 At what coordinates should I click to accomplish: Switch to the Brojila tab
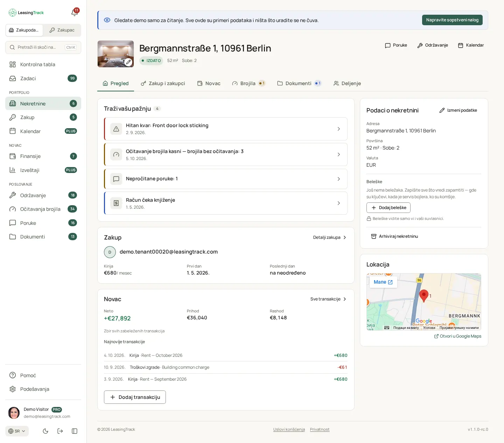tap(248, 83)
